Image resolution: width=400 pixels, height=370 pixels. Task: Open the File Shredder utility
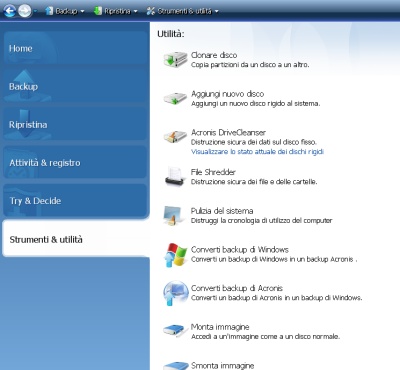click(x=213, y=172)
